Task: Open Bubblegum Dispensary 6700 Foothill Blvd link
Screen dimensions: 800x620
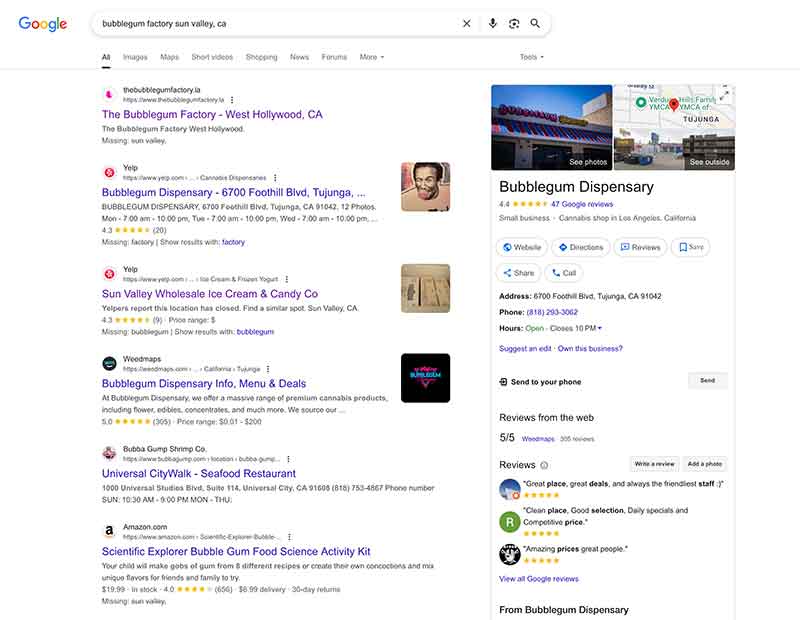Action: 234,192
